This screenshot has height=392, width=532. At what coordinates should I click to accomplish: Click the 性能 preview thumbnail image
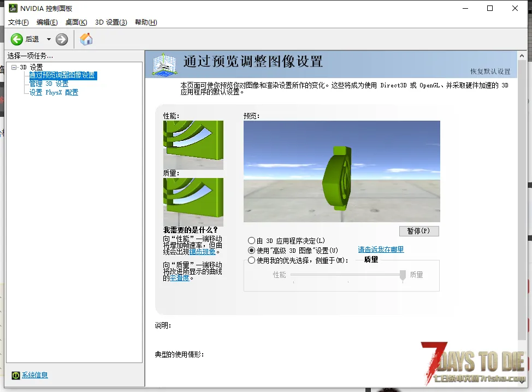193,145
